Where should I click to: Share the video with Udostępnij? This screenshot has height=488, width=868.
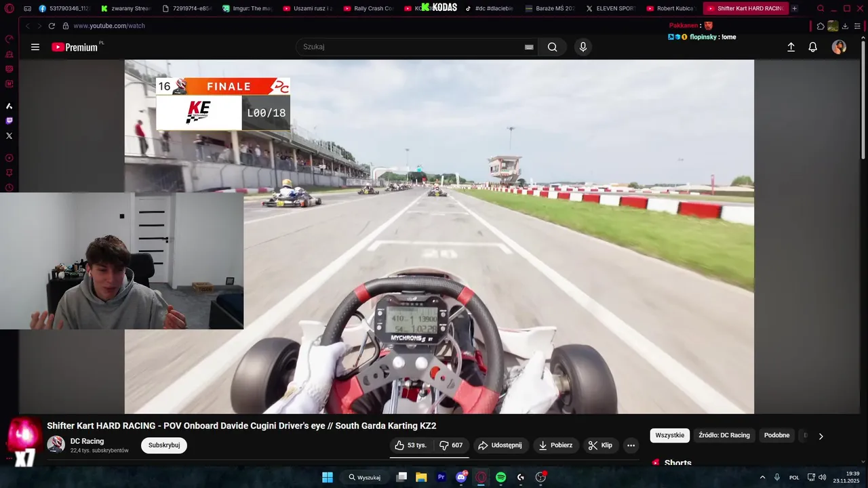500,445
